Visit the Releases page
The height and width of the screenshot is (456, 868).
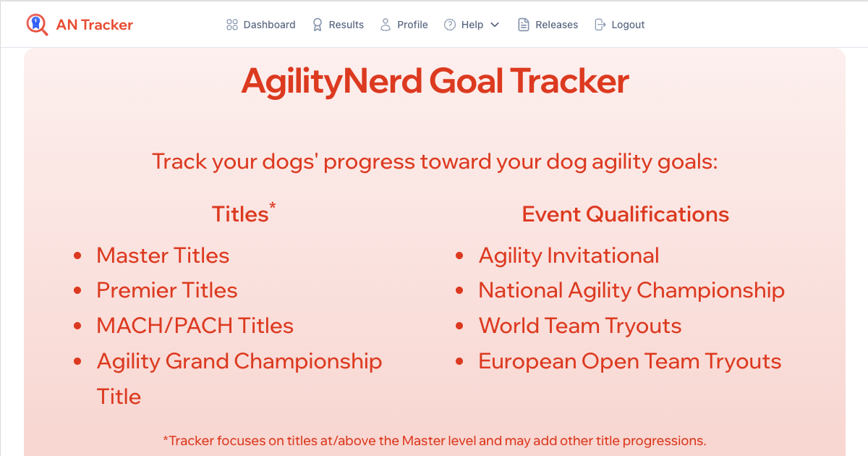pos(555,24)
